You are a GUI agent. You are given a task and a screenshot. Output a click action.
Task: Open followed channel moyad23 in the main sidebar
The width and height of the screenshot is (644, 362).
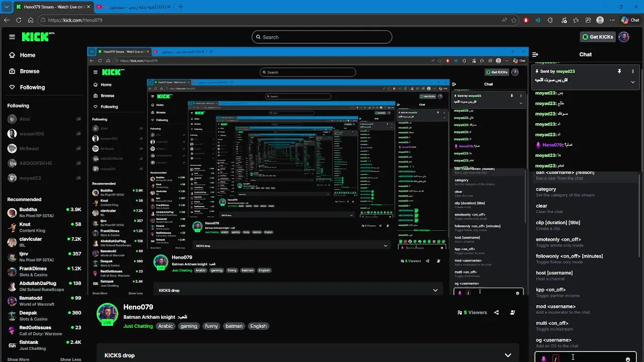pyautogui.click(x=44, y=178)
